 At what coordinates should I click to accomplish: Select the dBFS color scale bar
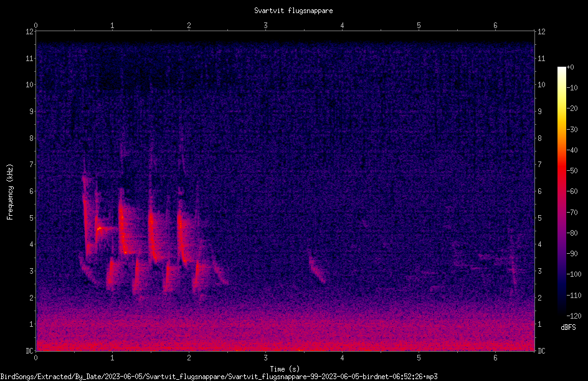coord(561,191)
